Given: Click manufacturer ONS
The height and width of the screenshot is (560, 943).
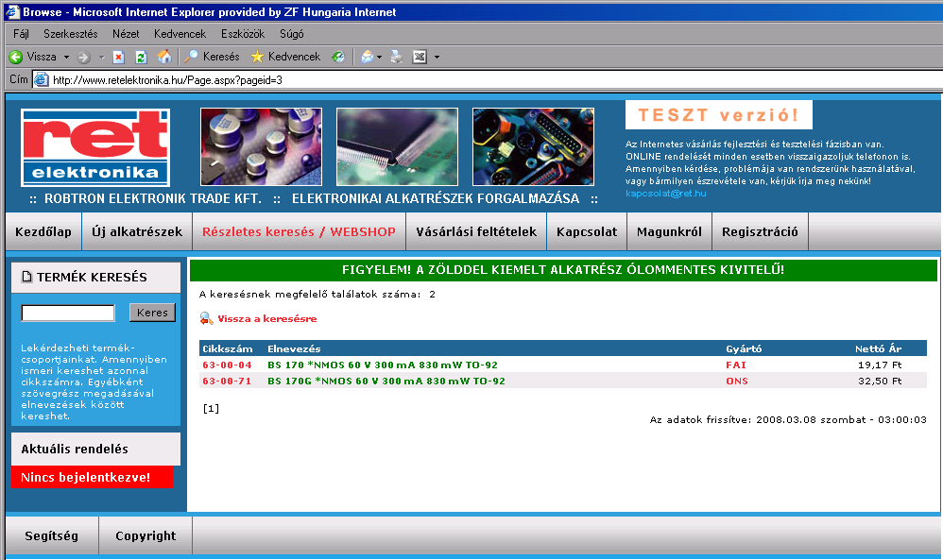Looking at the screenshot, I should pos(737,381).
